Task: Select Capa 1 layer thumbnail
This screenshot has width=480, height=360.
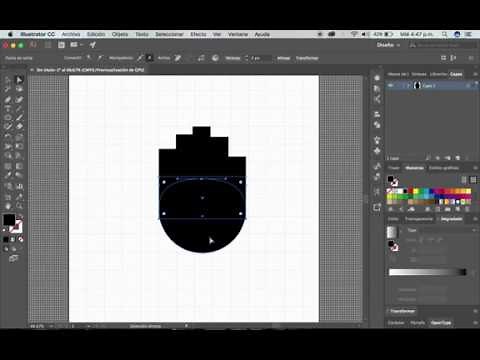Action: point(417,86)
